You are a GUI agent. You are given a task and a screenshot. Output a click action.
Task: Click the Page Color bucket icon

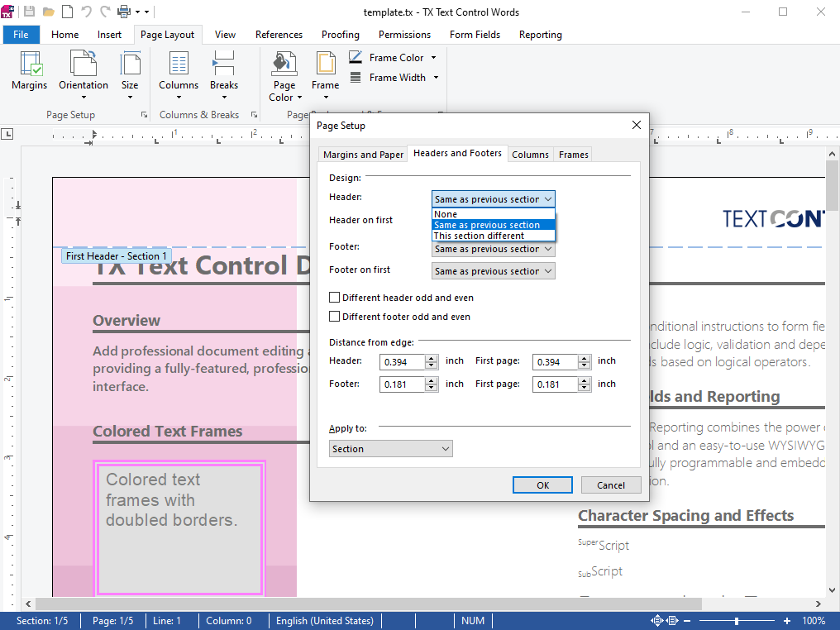[284, 64]
